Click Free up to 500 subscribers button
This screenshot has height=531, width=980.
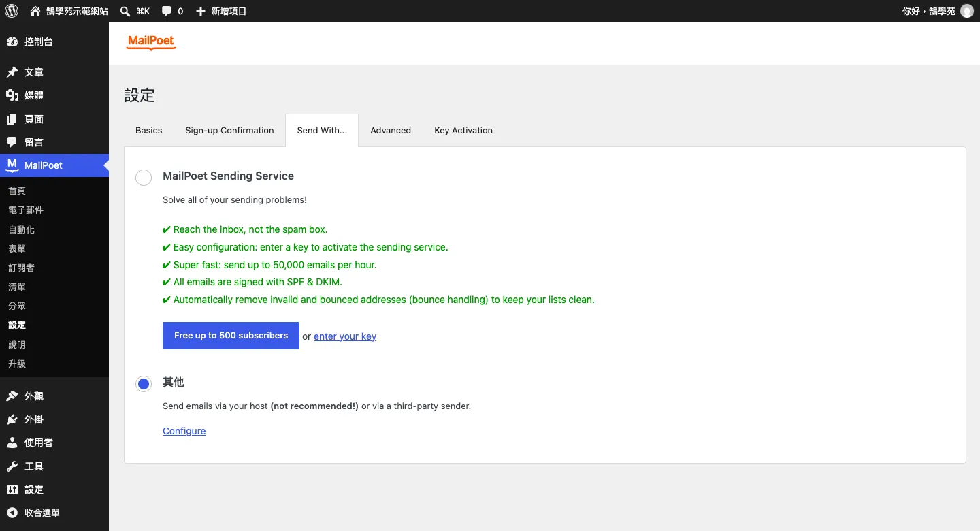point(231,336)
